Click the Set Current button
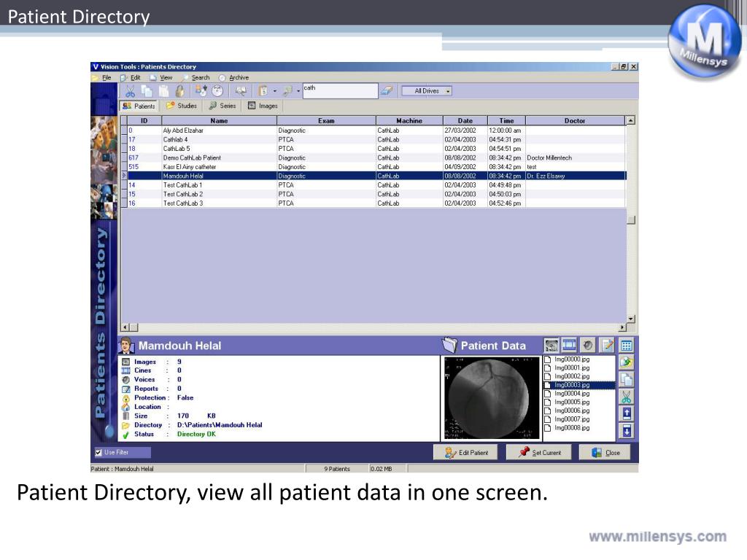This screenshot has width=747, height=560. tap(539, 452)
